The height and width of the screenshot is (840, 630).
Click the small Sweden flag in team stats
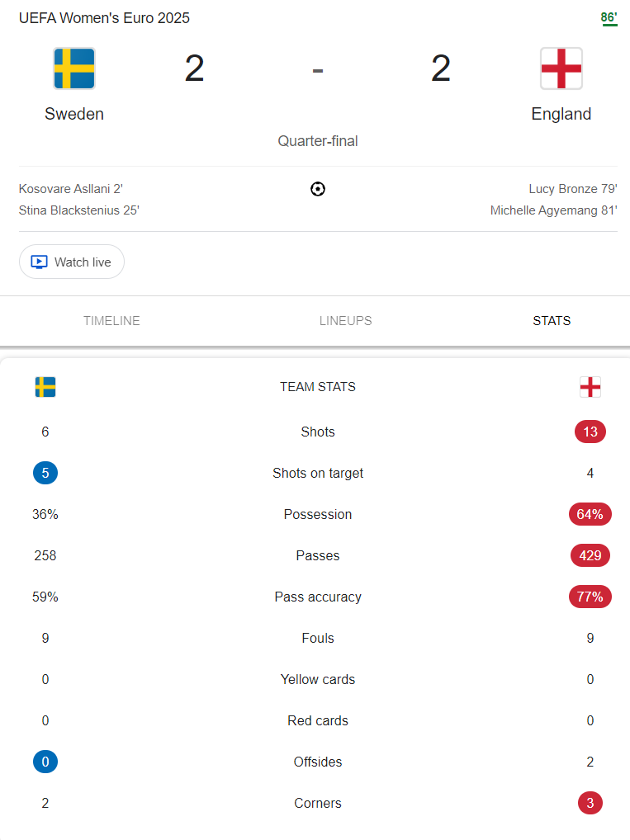pos(45,387)
